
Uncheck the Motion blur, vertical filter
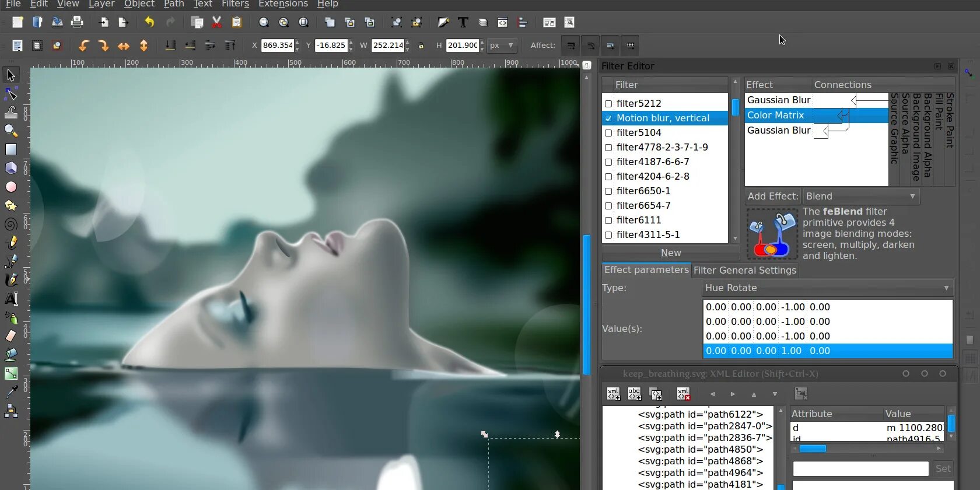click(x=608, y=118)
